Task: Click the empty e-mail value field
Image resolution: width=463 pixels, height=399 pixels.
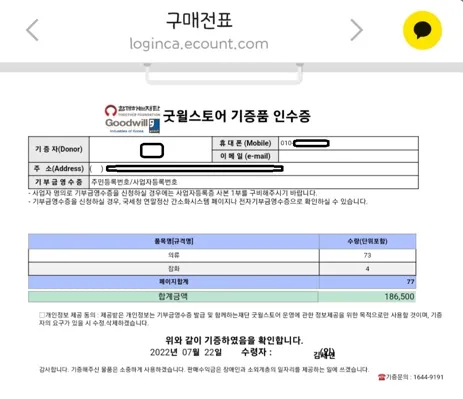Action: 348,156
